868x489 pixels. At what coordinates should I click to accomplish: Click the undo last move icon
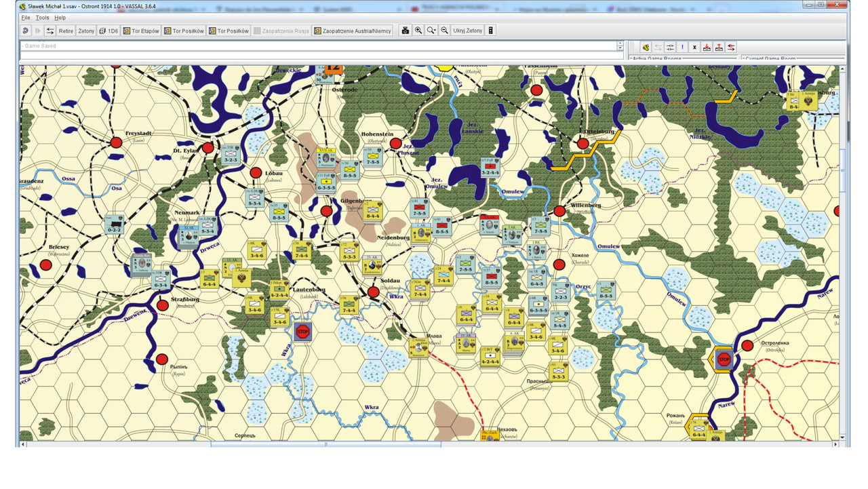(x=26, y=31)
